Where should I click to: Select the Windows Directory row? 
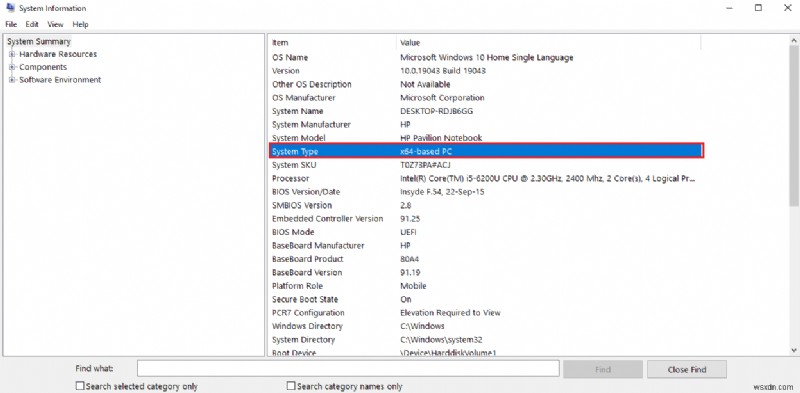pyautogui.click(x=485, y=326)
